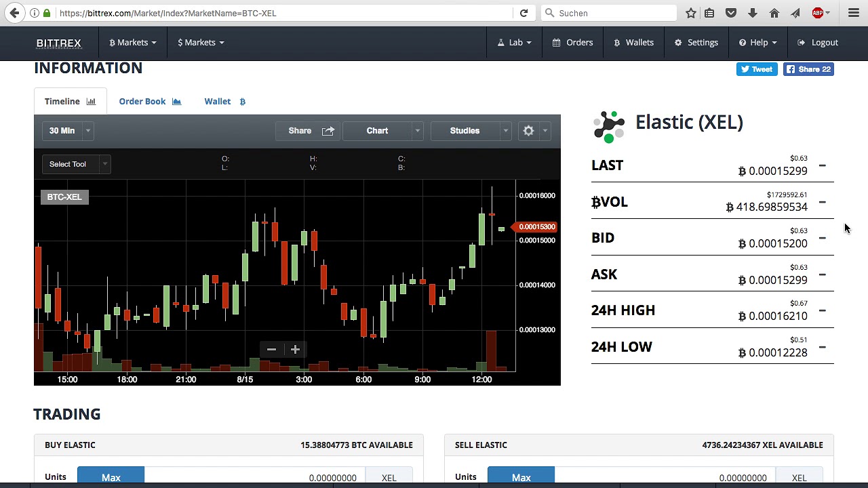Zoom in chart with plus button
The height and width of the screenshot is (488, 868).
295,350
